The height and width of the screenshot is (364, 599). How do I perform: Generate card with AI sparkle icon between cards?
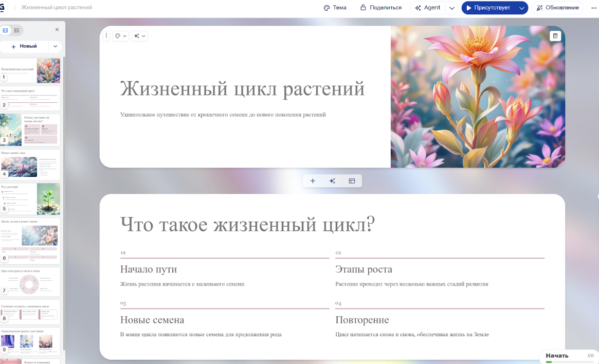[x=332, y=181]
